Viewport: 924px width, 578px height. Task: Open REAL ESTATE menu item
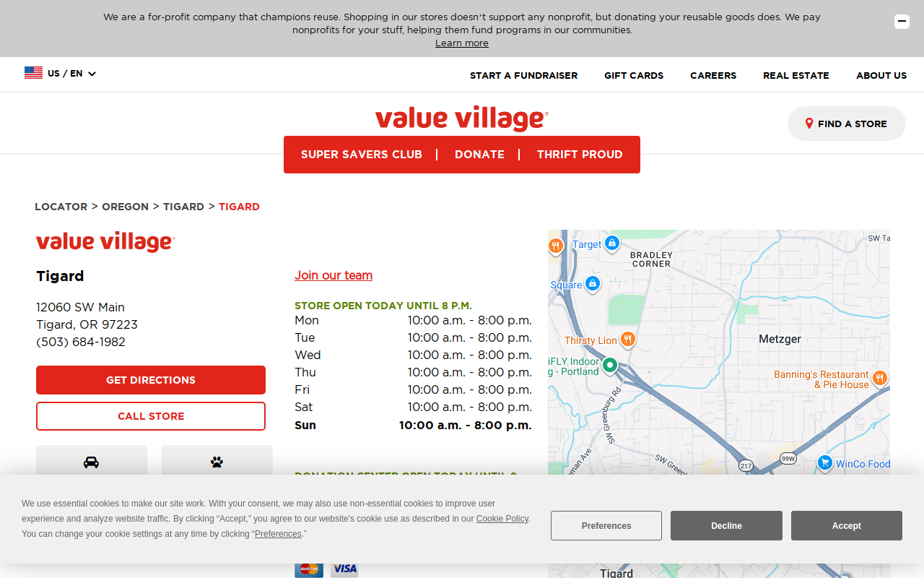(x=796, y=75)
